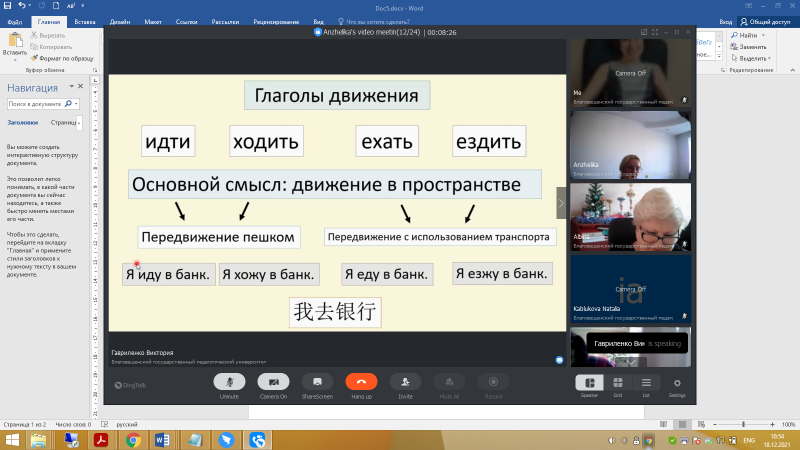Screen dimensions: 800x450
Task: Switch to Grid view layout
Action: tap(618, 382)
